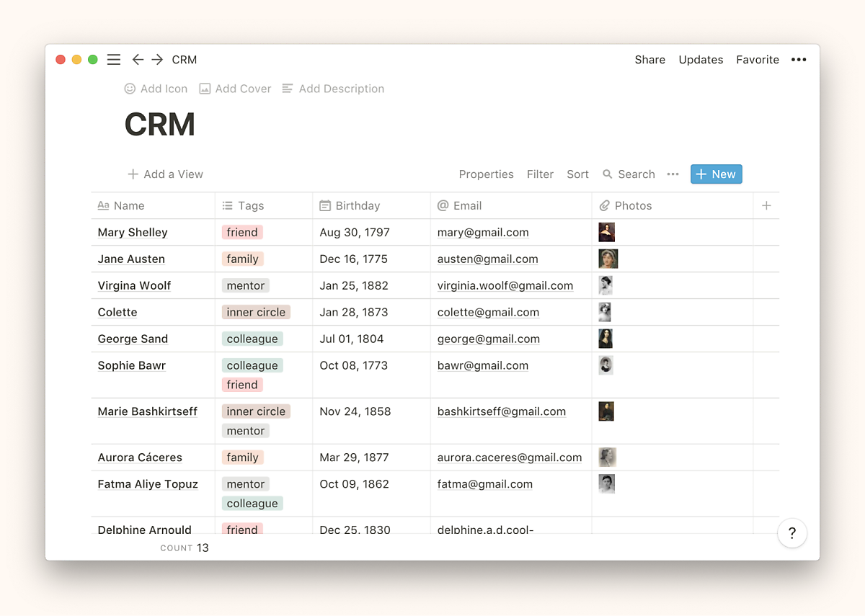Click email bashkirtseff@gmail.com
Image resolution: width=865 pixels, height=616 pixels.
point(502,411)
